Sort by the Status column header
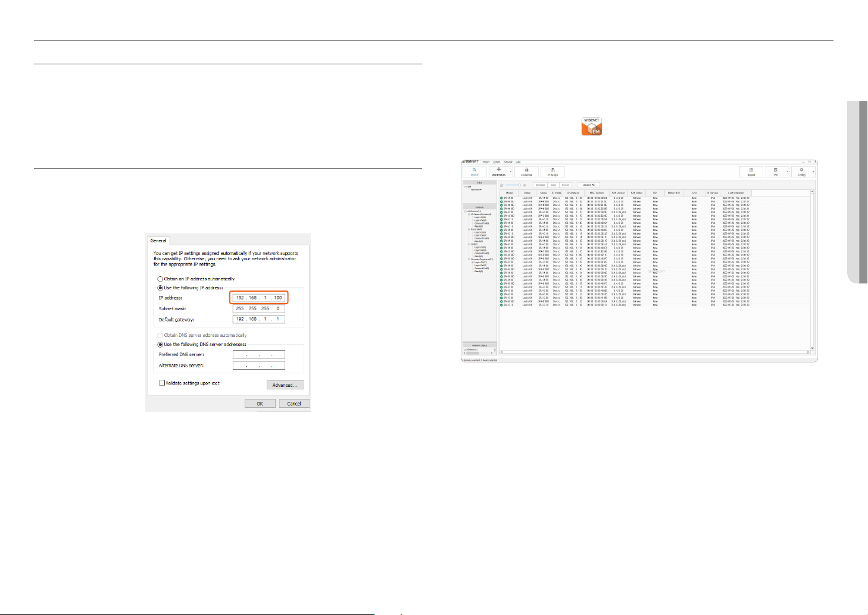The width and height of the screenshot is (868, 615). [x=527, y=193]
